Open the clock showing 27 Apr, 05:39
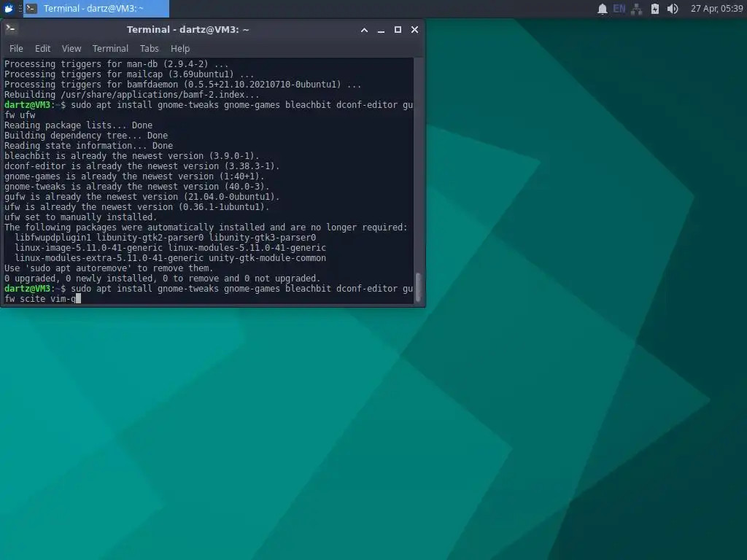The width and height of the screenshot is (747, 560). pos(716,9)
